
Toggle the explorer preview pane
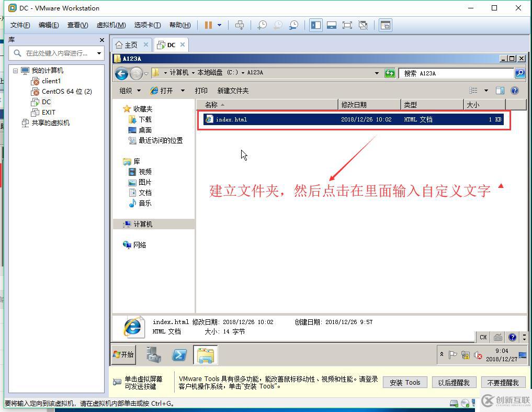pos(500,91)
